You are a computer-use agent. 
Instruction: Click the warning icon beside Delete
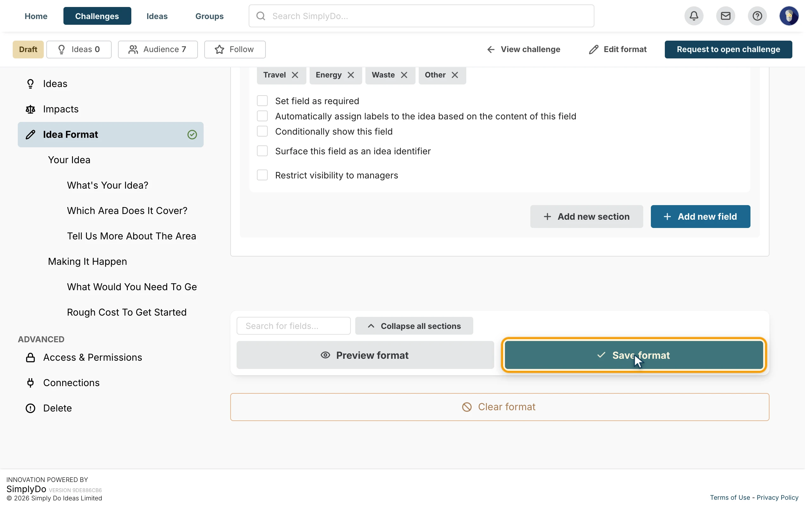coord(30,408)
